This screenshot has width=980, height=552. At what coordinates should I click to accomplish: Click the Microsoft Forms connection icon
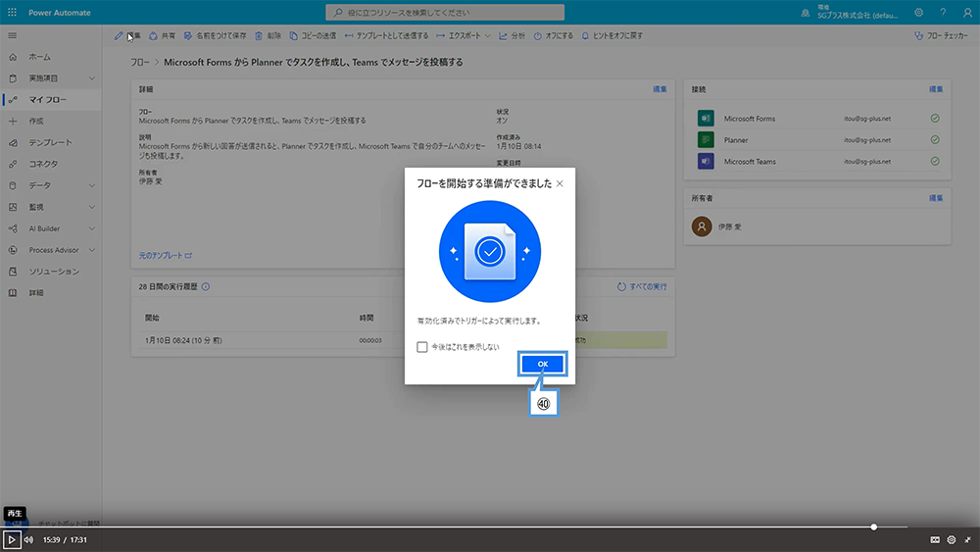click(x=706, y=119)
